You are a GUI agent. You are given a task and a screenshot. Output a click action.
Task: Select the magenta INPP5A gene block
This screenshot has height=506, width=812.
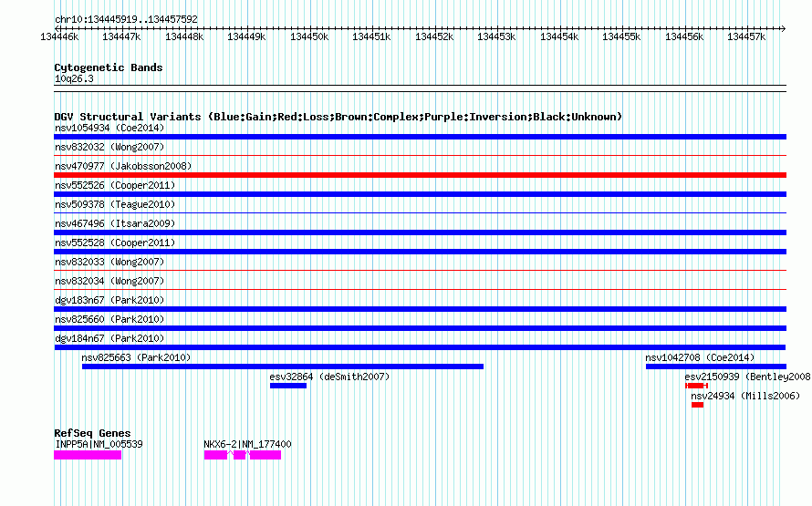(88, 455)
